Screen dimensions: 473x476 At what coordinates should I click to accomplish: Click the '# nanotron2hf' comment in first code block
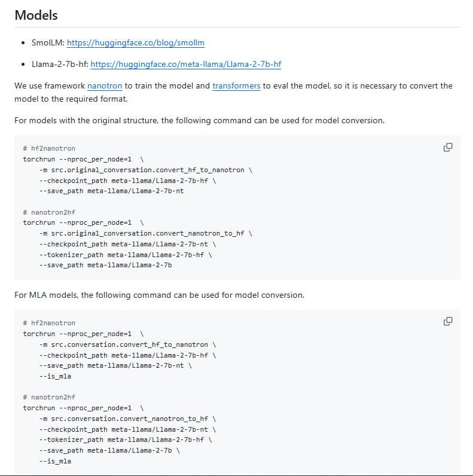point(49,212)
